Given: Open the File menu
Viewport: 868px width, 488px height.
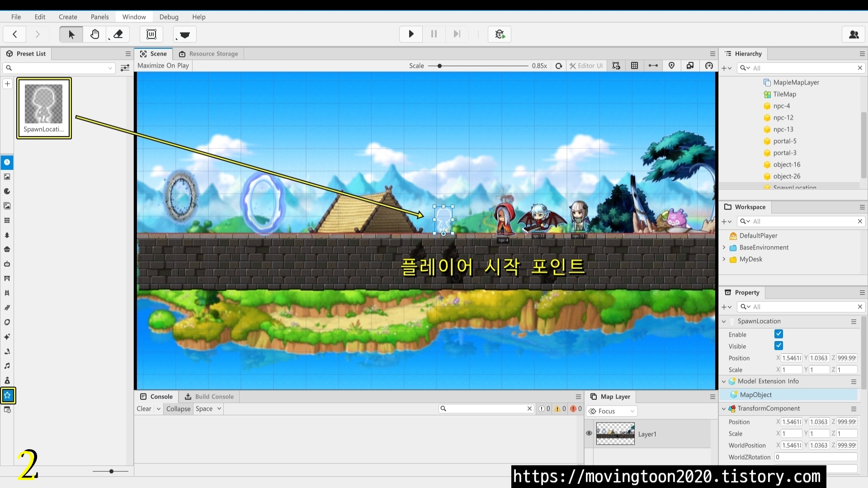Looking at the screenshot, I should click(x=16, y=17).
